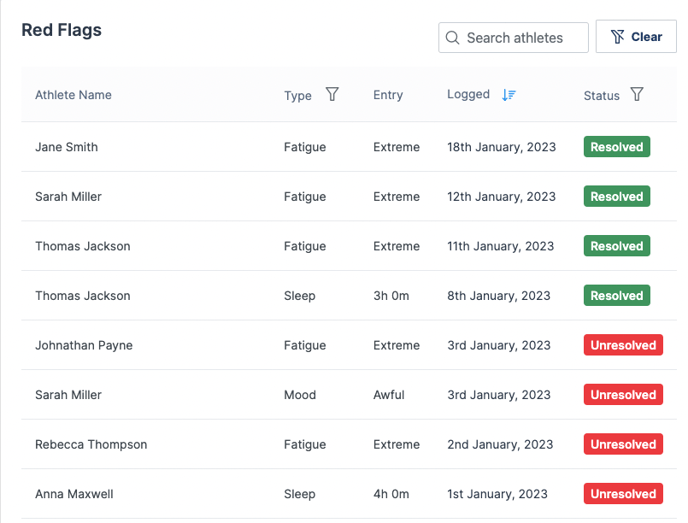The image size is (688, 523).
Task: Open the Type column filter icon
Action: (332, 94)
